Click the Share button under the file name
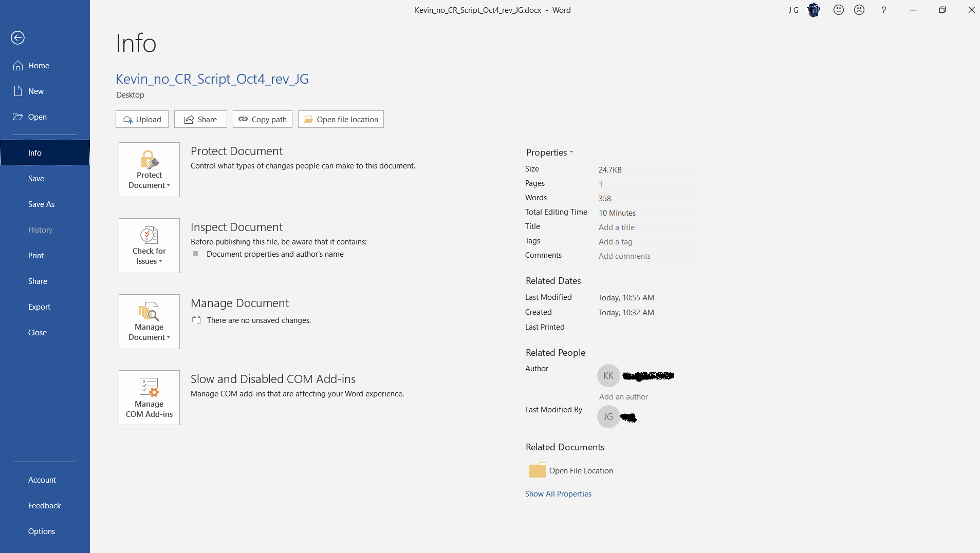 tap(200, 120)
